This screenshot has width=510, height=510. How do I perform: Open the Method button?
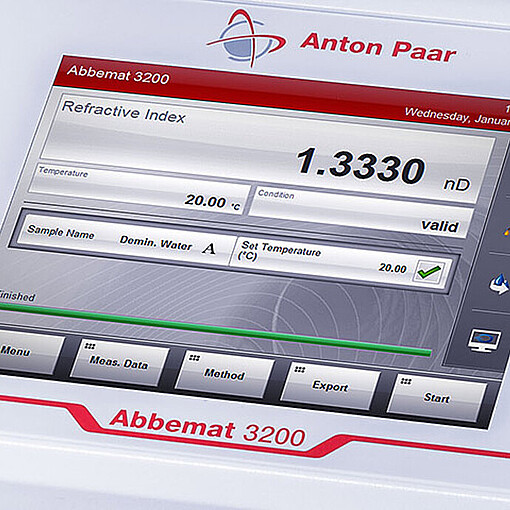pos(224,374)
